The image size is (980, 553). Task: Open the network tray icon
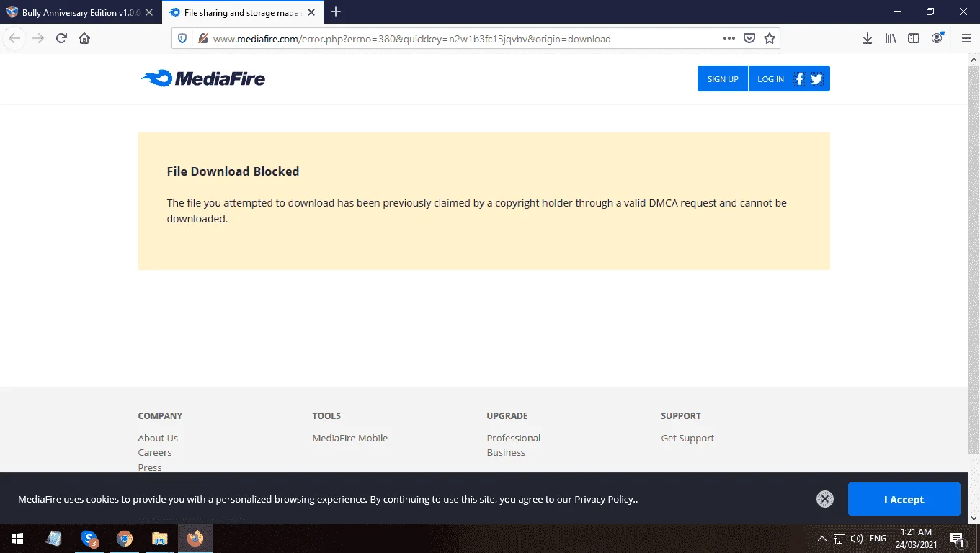click(x=839, y=539)
